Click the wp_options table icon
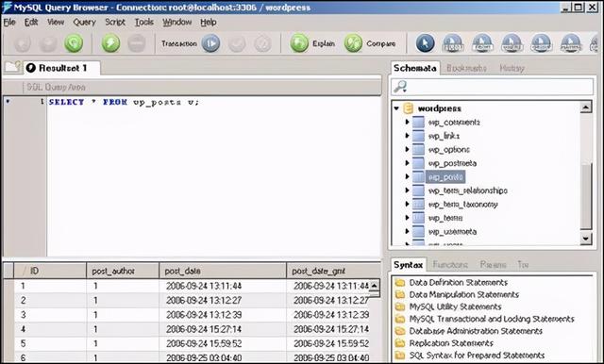Screen dimensions: 604x364 click(x=418, y=150)
